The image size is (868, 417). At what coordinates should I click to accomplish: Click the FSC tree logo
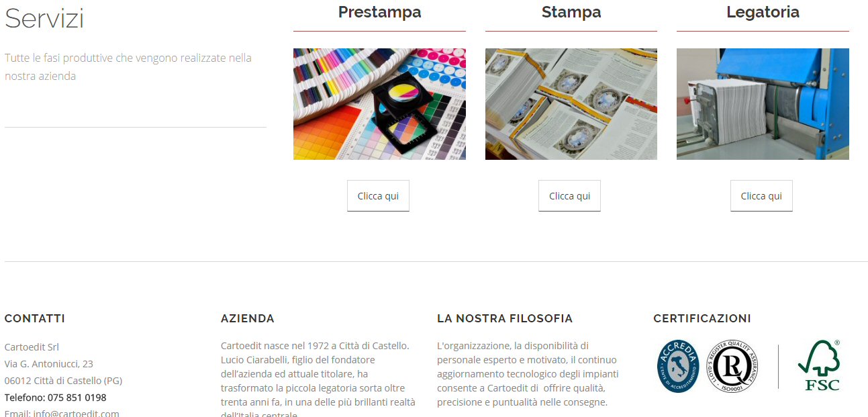point(819,365)
